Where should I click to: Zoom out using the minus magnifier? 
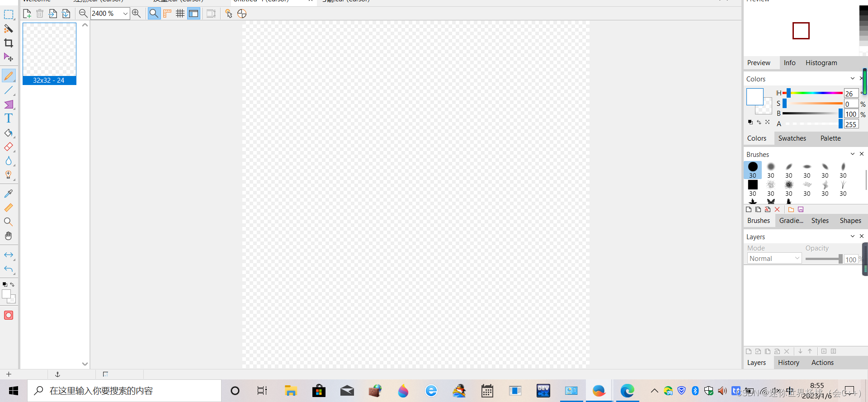point(83,14)
